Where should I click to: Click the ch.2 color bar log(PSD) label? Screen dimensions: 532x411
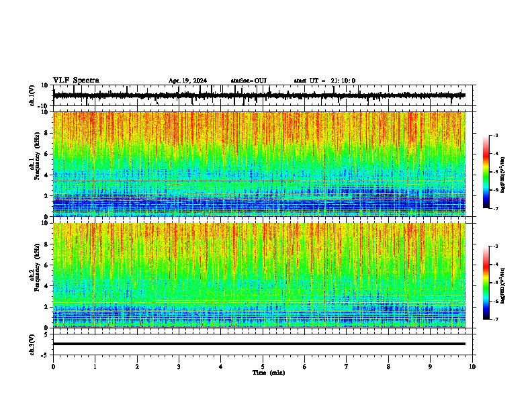503,285
